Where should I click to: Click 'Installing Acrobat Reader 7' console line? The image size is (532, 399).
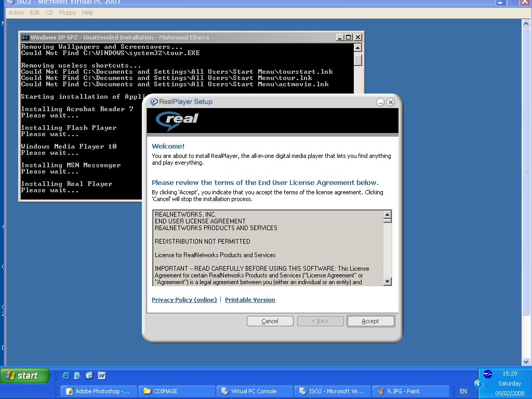pos(77,109)
